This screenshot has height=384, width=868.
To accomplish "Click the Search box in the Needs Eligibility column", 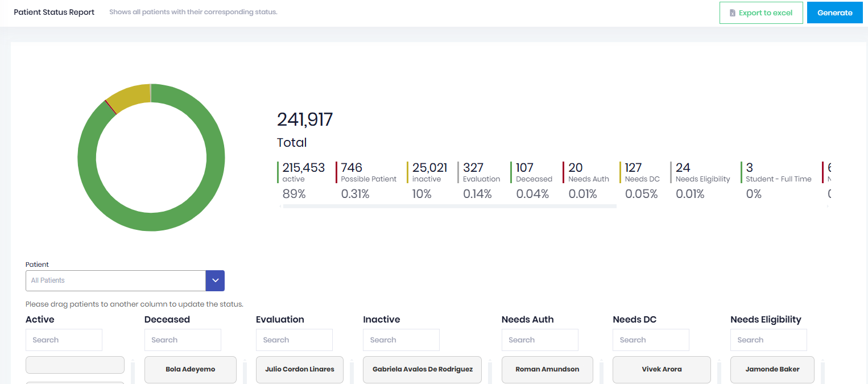I will pos(768,340).
